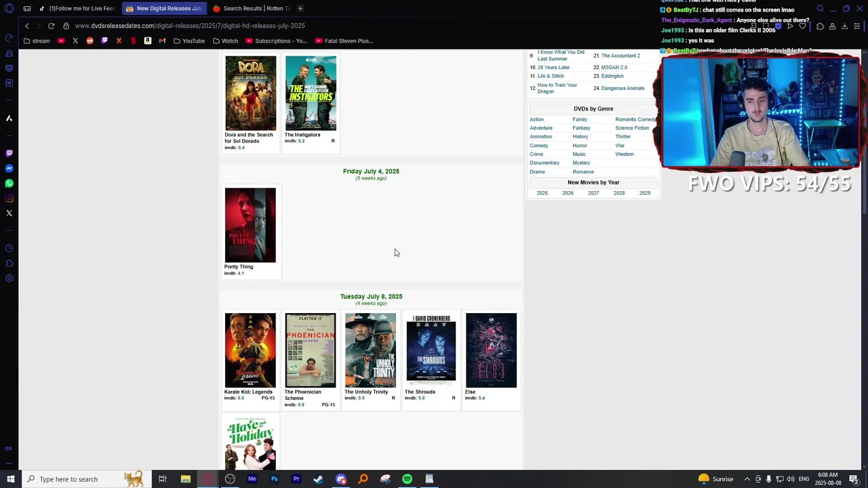Open the Reddit bookmark icon
Screen dimensions: 868x488
coord(90,41)
